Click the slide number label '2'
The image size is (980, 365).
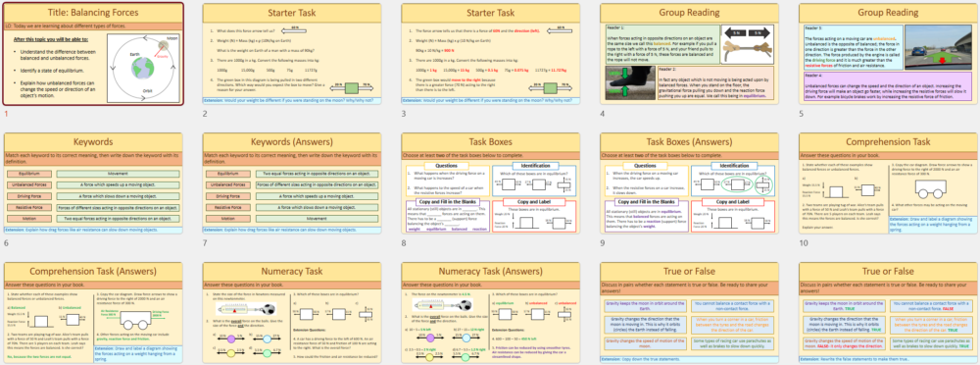pyautogui.click(x=205, y=114)
